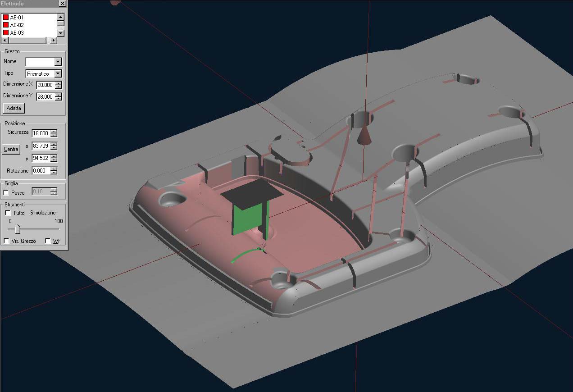This screenshot has width=573, height=392.
Task: Expand the Tipo Prismatico dropdown
Action: pos(58,73)
